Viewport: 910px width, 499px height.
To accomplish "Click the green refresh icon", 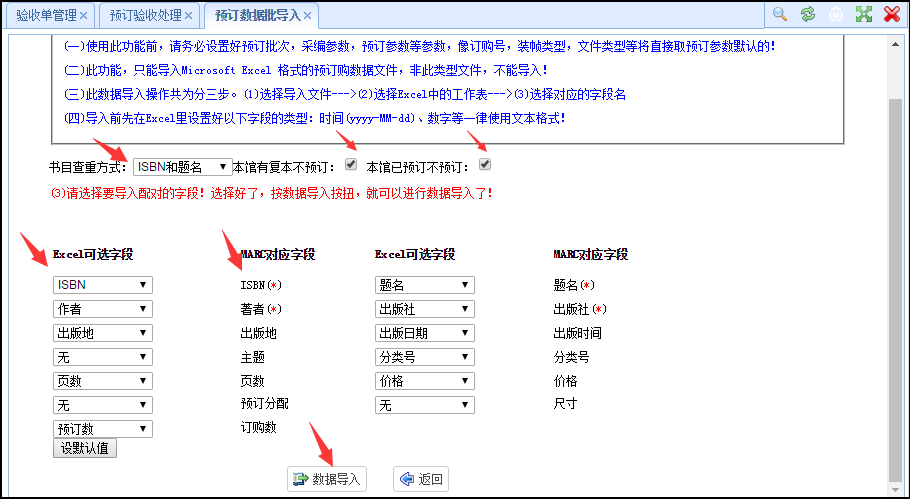I will pos(808,14).
